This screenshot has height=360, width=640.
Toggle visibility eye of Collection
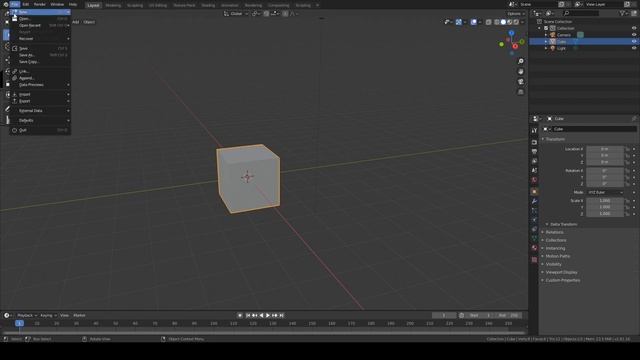coord(634,28)
